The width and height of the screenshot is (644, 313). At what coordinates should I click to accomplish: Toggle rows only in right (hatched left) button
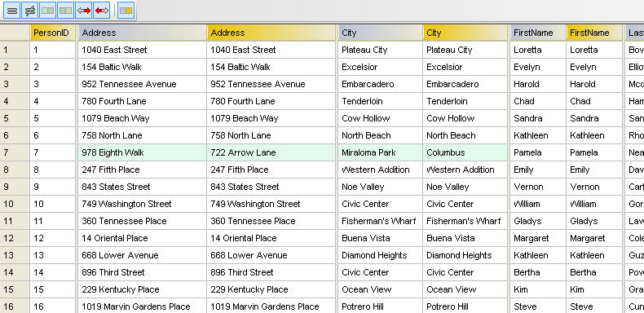pos(66,11)
